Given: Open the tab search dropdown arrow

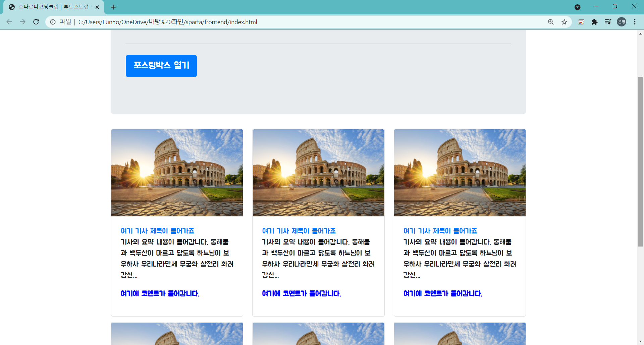Looking at the screenshot, I should 577,7.
